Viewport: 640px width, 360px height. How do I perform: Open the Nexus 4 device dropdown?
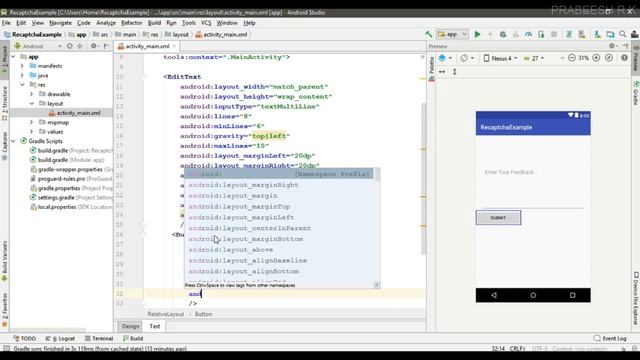click(x=500, y=58)
